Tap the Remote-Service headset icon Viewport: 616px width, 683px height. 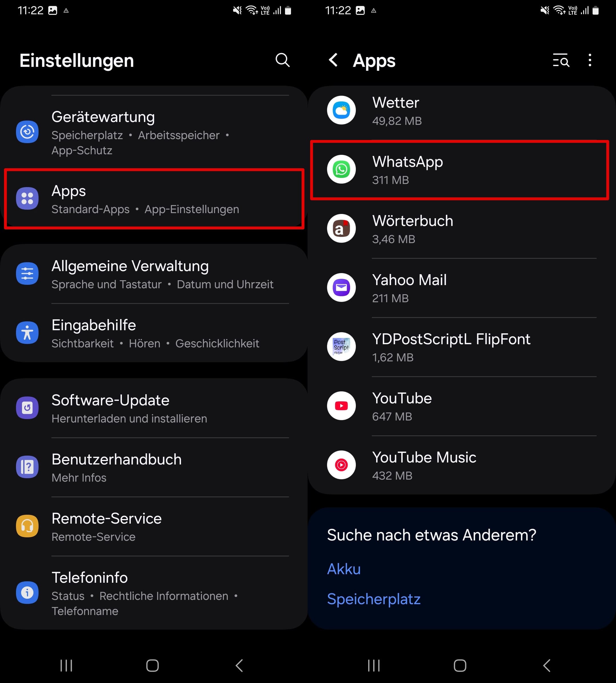click(x=27, y=526)
